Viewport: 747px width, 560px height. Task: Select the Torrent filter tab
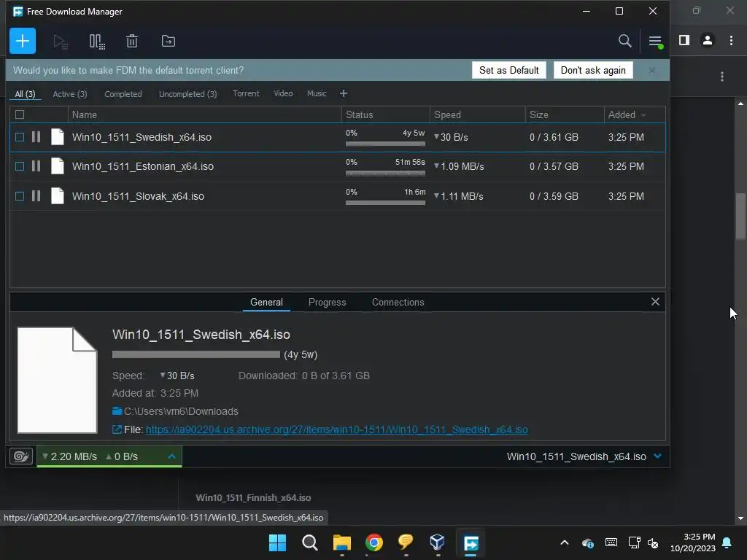(x=246, y=93)
